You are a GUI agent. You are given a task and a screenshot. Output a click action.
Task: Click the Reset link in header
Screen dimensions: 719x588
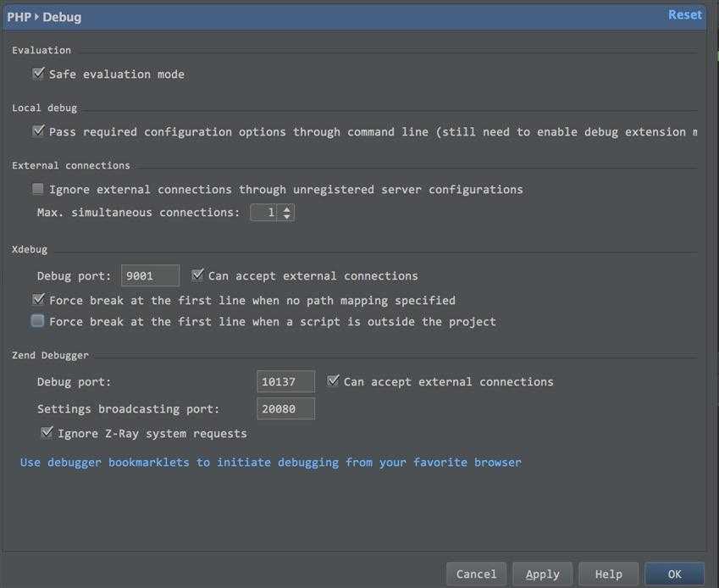point(684,15)
